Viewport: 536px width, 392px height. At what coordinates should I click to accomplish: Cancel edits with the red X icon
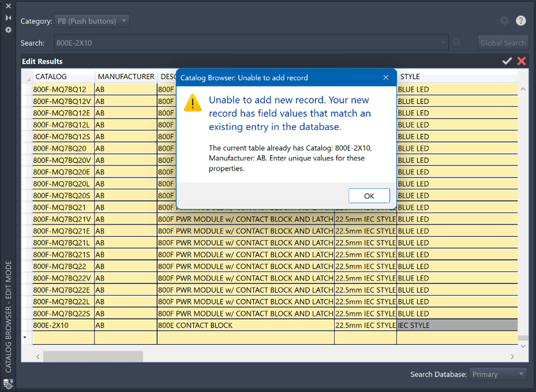click(522, 61)
